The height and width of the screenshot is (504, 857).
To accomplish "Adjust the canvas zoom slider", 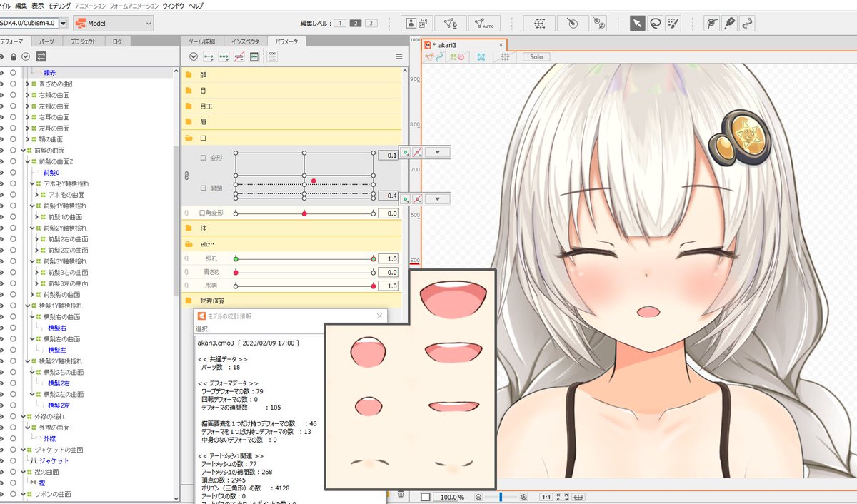I will tap(500, 497).
